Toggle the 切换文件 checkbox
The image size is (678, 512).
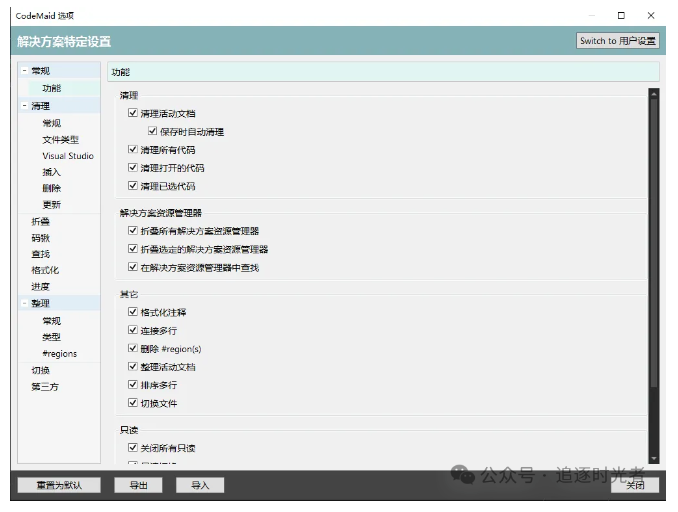pyautogui.click(x=133, y=403)
